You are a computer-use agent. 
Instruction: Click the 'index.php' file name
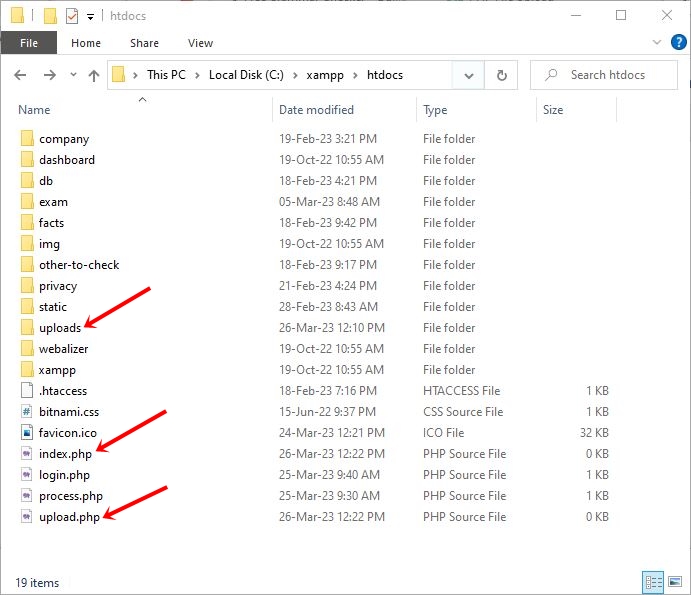click(x=65, y=454)
